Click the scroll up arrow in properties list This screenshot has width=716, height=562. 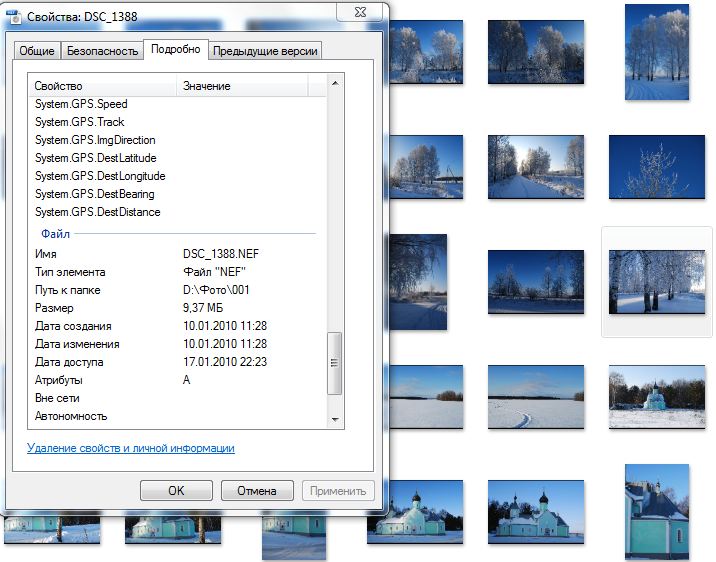pyautogui.click(x=335, y=83)
